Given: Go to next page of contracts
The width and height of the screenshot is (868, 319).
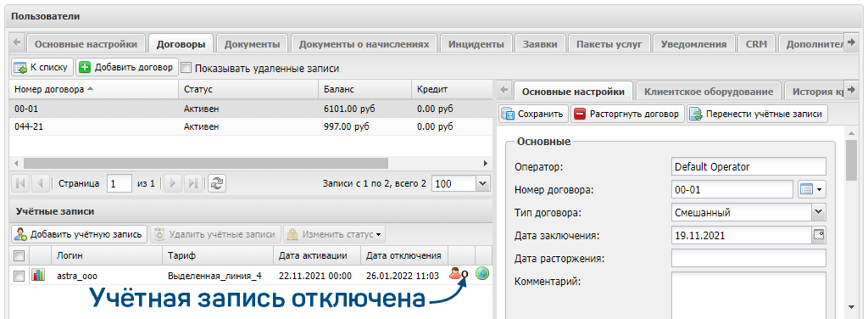Looking at the screenshot, I should coord(173,183).
